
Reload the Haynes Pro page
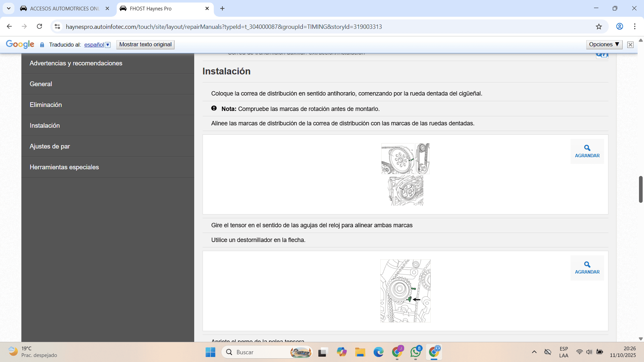tap(40, 26)
